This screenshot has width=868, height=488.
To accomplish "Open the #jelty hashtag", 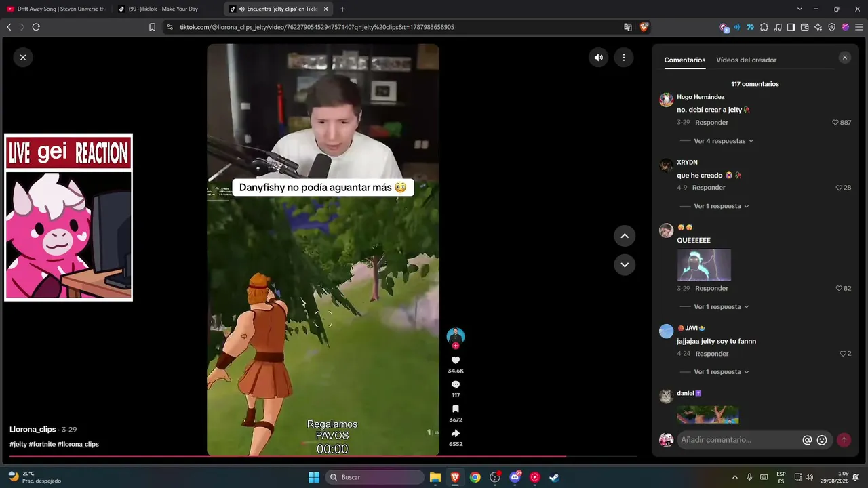I will [18, 445].
